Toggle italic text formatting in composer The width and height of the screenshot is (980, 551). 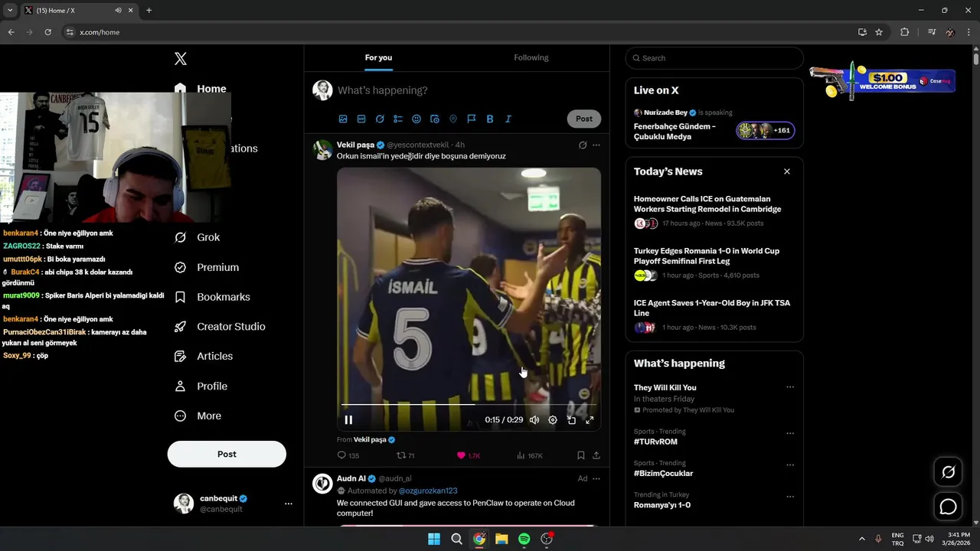508,119
